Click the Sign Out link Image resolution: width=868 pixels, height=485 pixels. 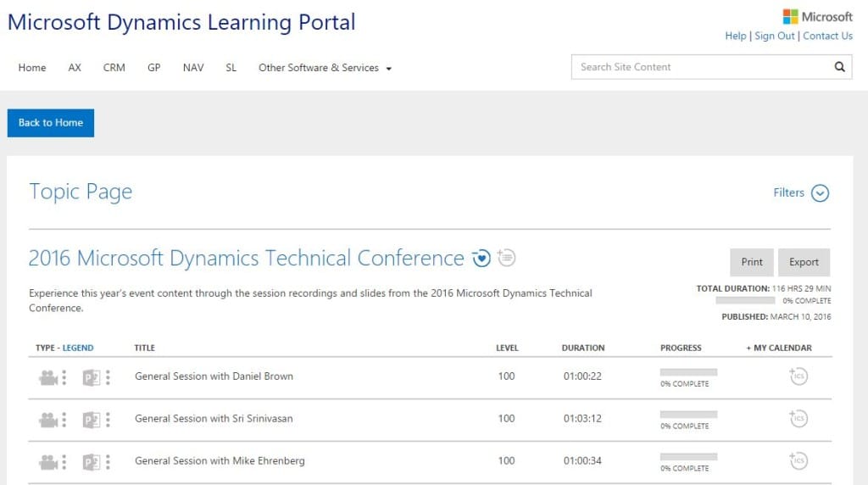point(775,36)
